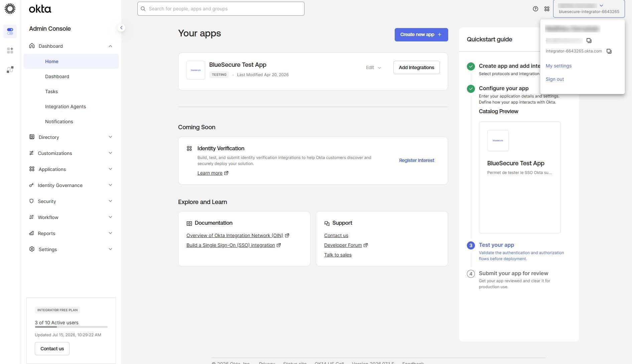Click the active users progress bar
632x364 pixels.
71,327
